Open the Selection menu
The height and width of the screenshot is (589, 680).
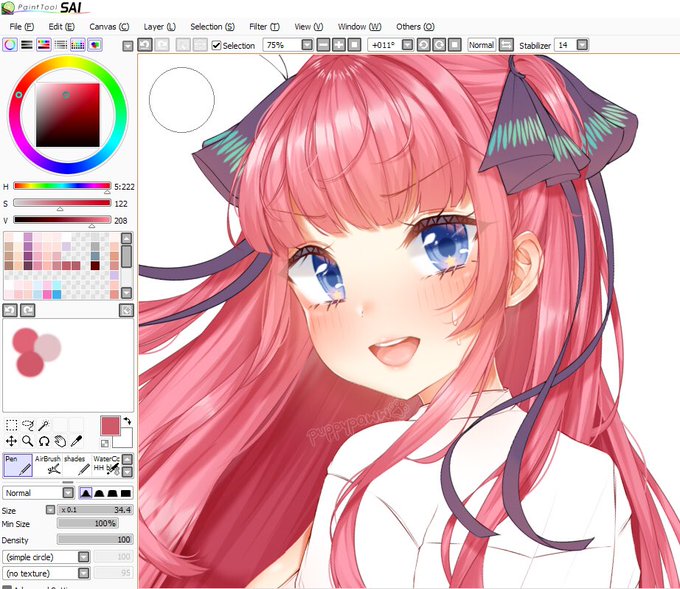(212, 26)
